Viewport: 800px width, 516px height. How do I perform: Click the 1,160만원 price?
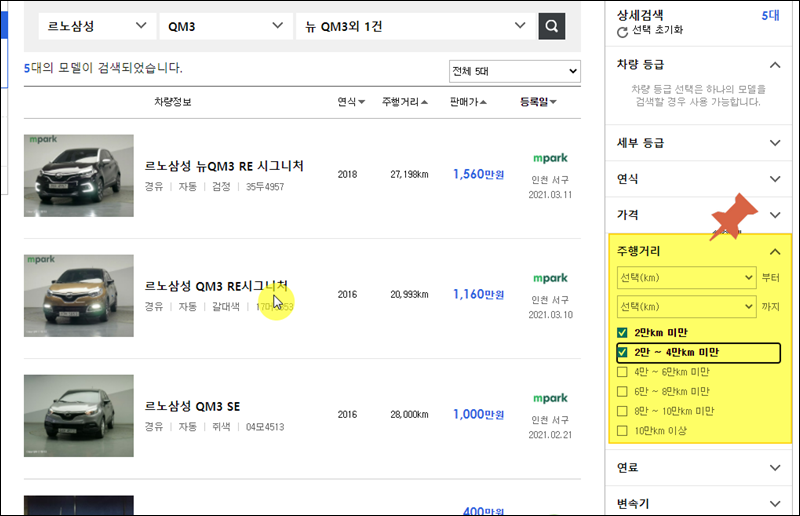click(479, 294)
